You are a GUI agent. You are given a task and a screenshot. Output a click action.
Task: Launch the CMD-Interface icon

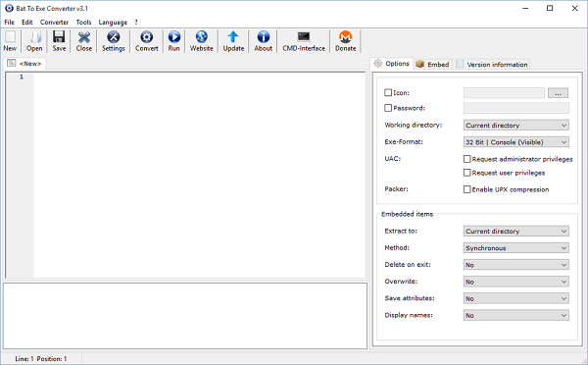click(304, 41)
